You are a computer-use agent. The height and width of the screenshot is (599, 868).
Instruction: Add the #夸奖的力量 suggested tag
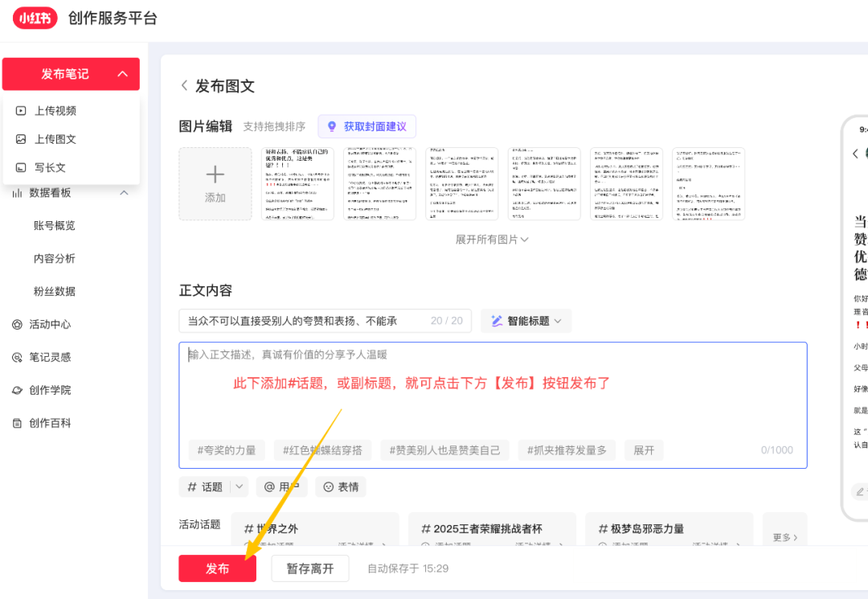coord(227,450)
